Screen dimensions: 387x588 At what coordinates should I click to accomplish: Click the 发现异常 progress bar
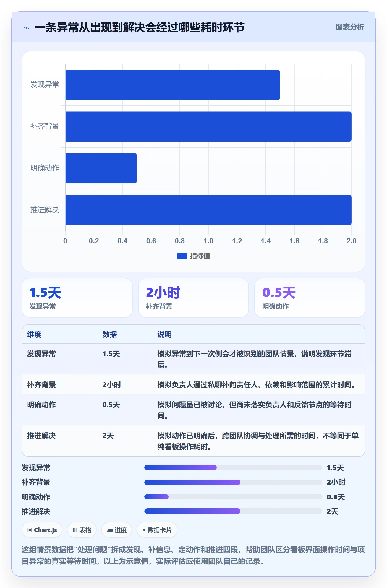[233, 467]
